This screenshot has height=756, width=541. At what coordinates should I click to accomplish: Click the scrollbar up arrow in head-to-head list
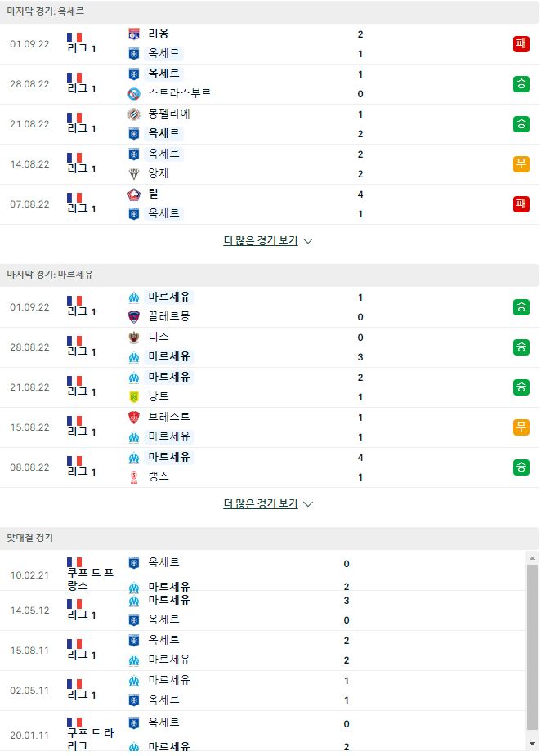pos(532,558)
